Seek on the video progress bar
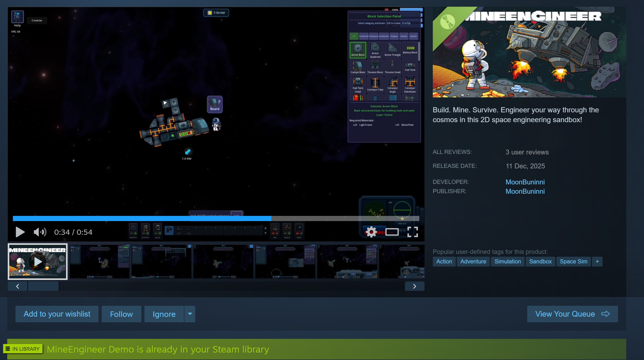This screenshot has height=360, width=644. pyautogui.click(x=216, y=218)
